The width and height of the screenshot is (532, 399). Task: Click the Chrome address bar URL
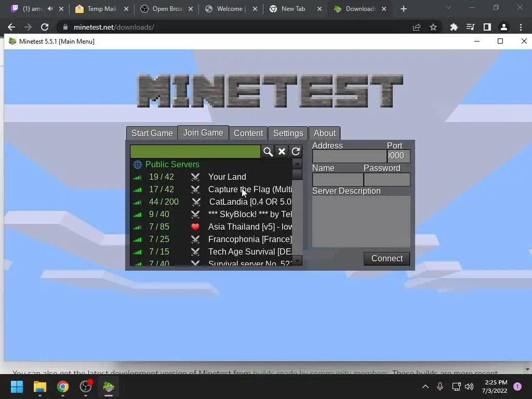(x=114, y=27)
